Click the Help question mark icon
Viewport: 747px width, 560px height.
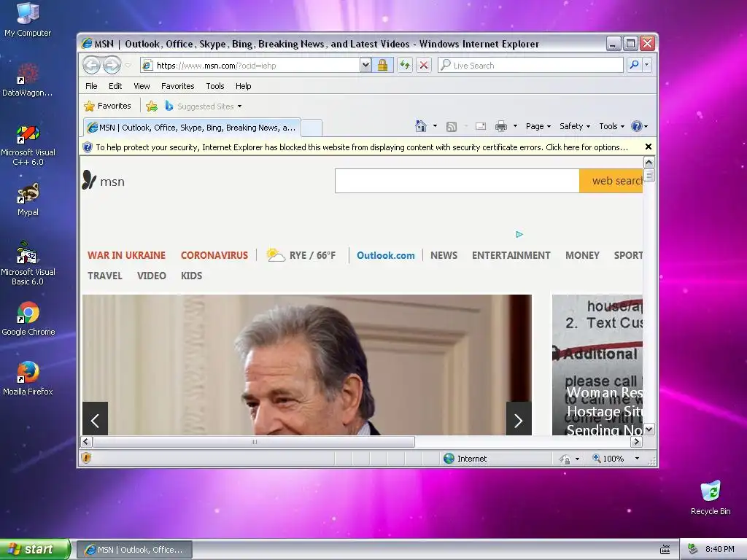click(x=636, y=126)
